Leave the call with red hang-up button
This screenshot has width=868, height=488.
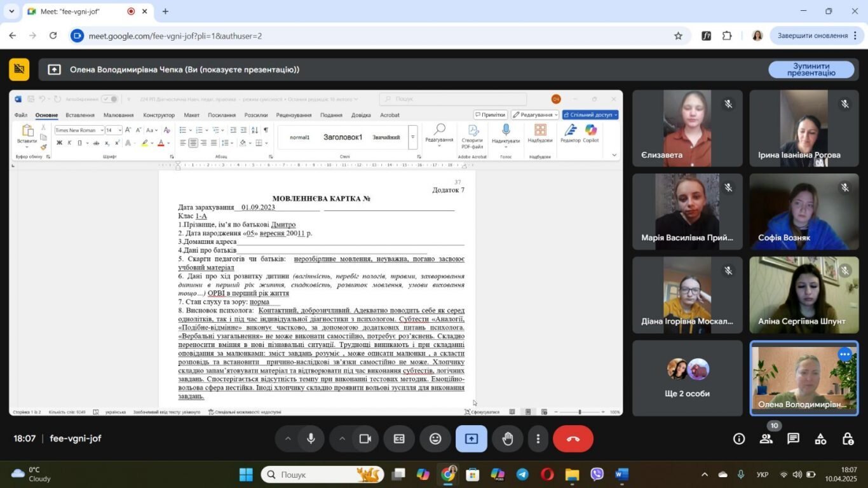point(573,438)
